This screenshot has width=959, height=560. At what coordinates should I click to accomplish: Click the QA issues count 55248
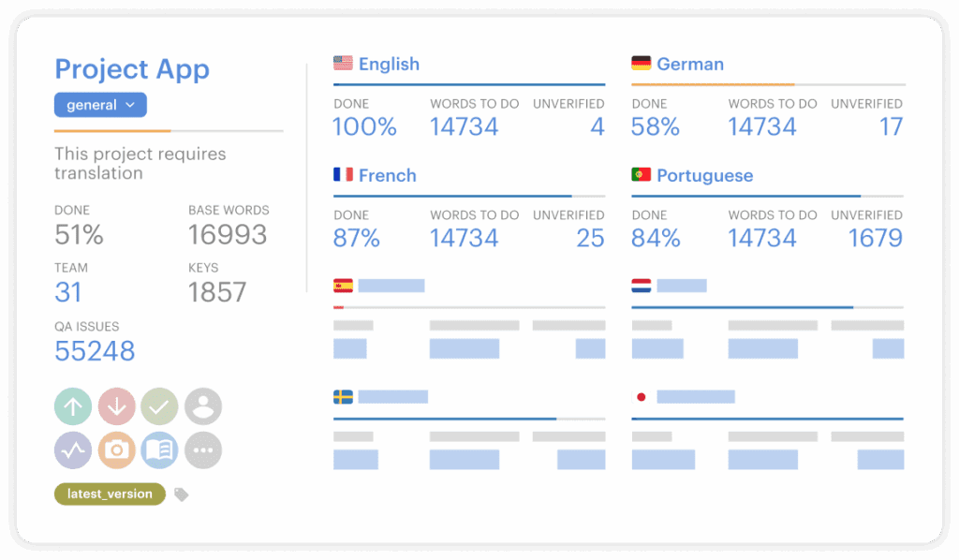[95, 351]
